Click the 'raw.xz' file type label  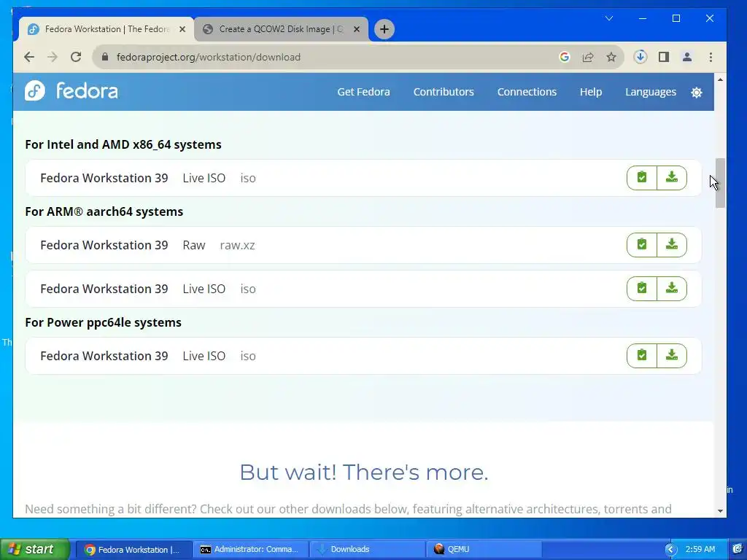pyautogui.click(x=237, y=245)
